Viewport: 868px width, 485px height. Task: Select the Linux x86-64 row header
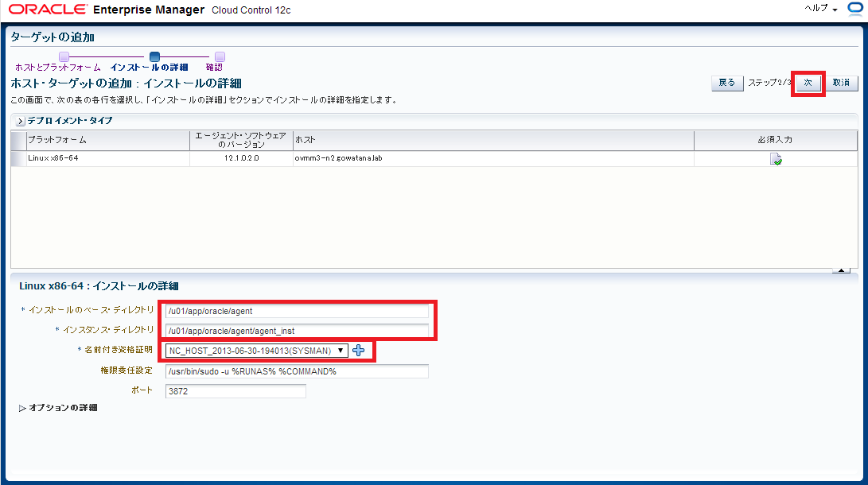(18, 158)
